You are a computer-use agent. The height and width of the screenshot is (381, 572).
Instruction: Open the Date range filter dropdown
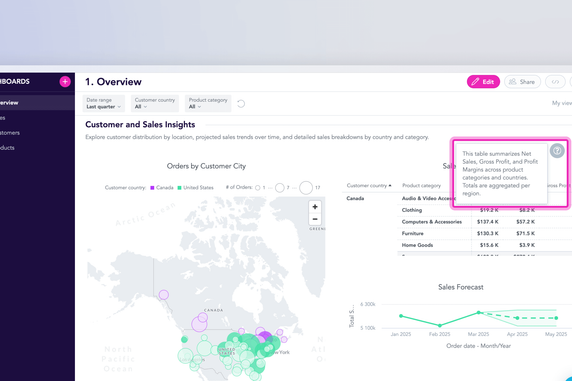(x=104, y=103)
